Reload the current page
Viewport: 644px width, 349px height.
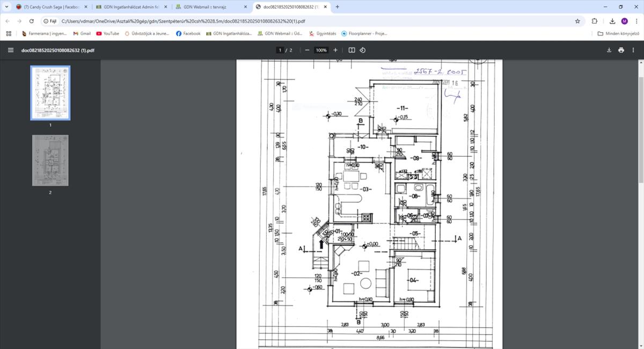point(32,21)
